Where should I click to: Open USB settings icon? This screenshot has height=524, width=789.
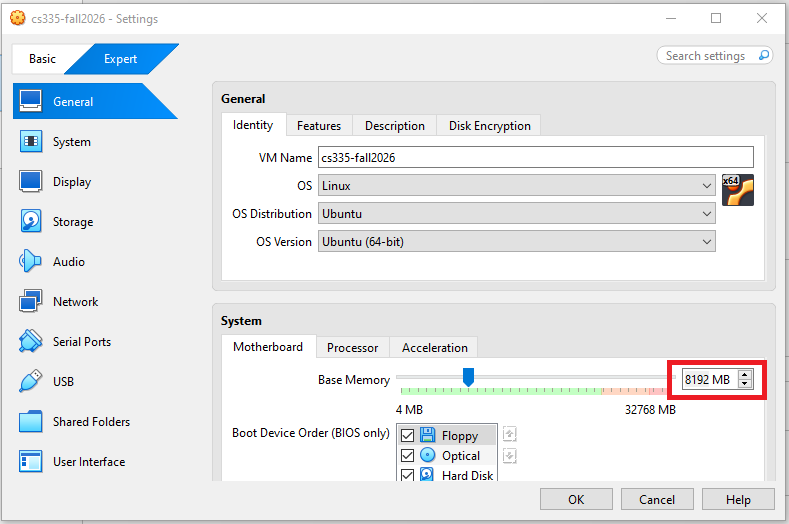coord(31,382)
